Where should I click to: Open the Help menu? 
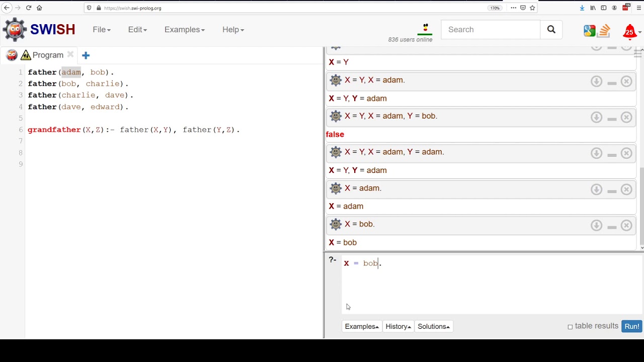coord(233,30)
